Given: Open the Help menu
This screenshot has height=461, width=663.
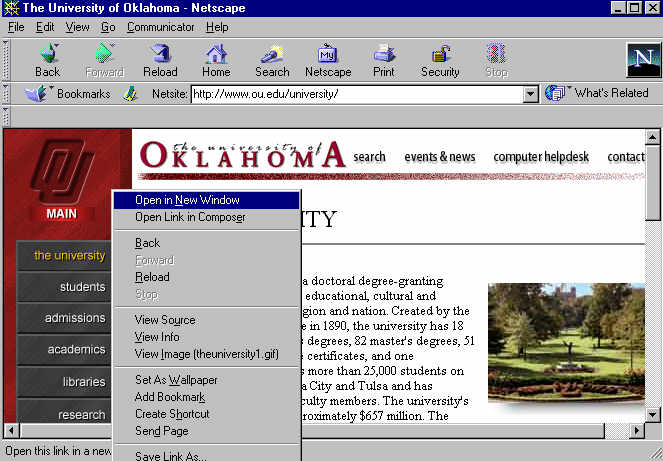Looking at the screenshot, I should point(217,27).
